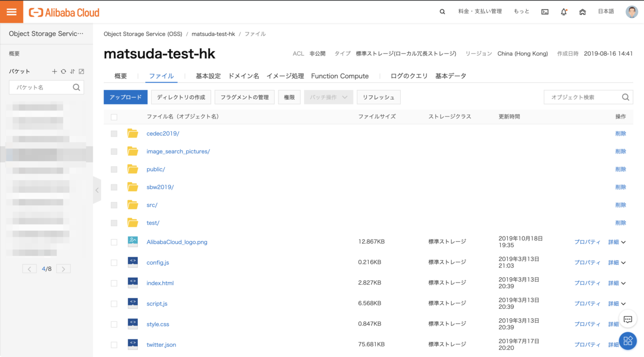The width and height of the screenshot is (644, 357).
Task: Switch to the 基本設定 tab
Action: [x=208, y=76]
